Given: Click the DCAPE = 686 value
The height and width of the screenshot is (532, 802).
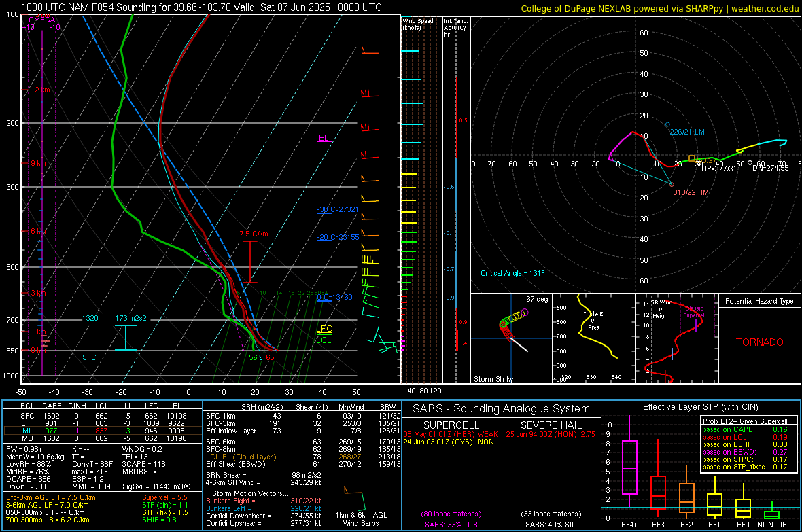Looking at the screenshot, I should 28,479.
